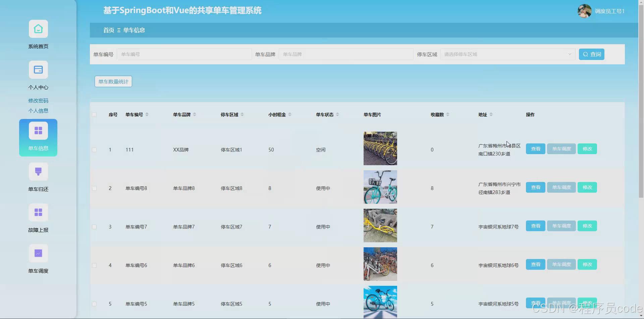Check the checkbox for row 1
The image size is (644, 319).
(94, 150)
